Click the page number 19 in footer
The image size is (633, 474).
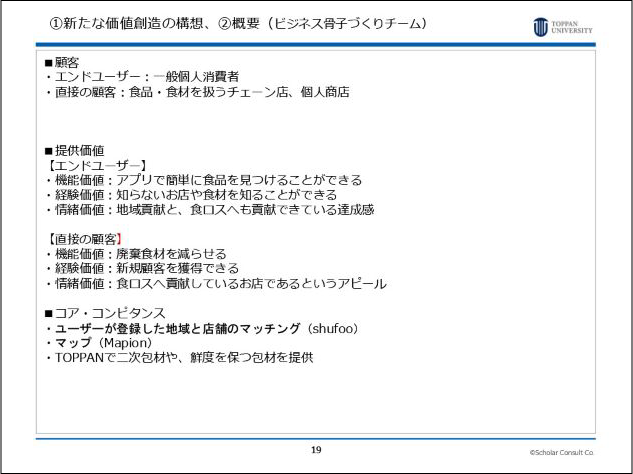click(316, 450)
